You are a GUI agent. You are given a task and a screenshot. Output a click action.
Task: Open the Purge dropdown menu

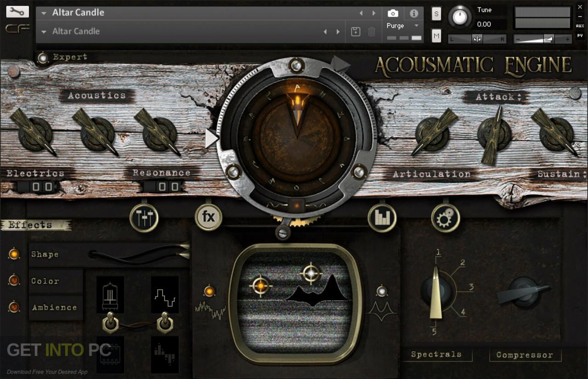416,26
